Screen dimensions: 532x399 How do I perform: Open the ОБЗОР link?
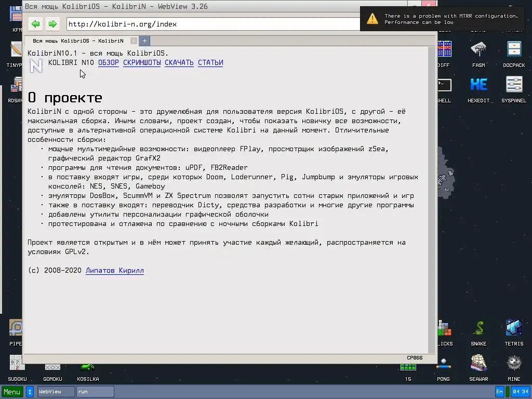click(109, 62)
